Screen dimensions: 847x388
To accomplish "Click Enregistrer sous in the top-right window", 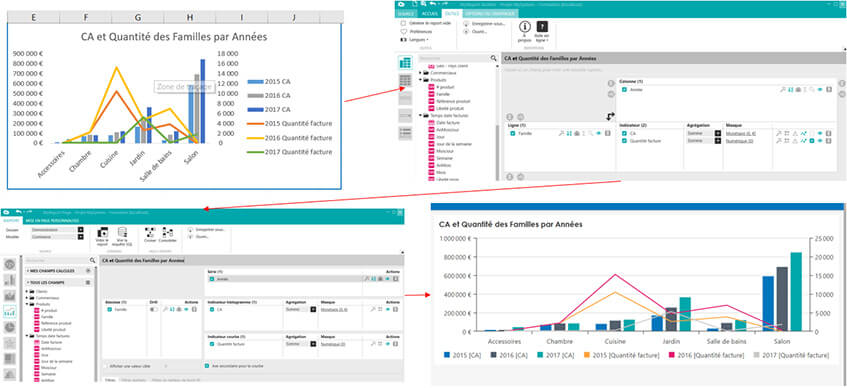I will click(x=485, y=24).
